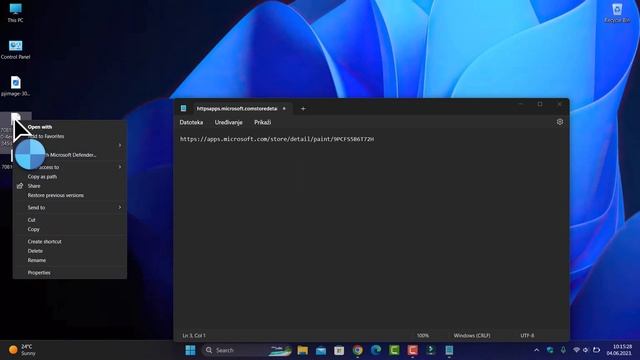Viewport: 640px width, 360px height.
Task: Switch to Notepad via the taskbar icon
Action: 449,350
